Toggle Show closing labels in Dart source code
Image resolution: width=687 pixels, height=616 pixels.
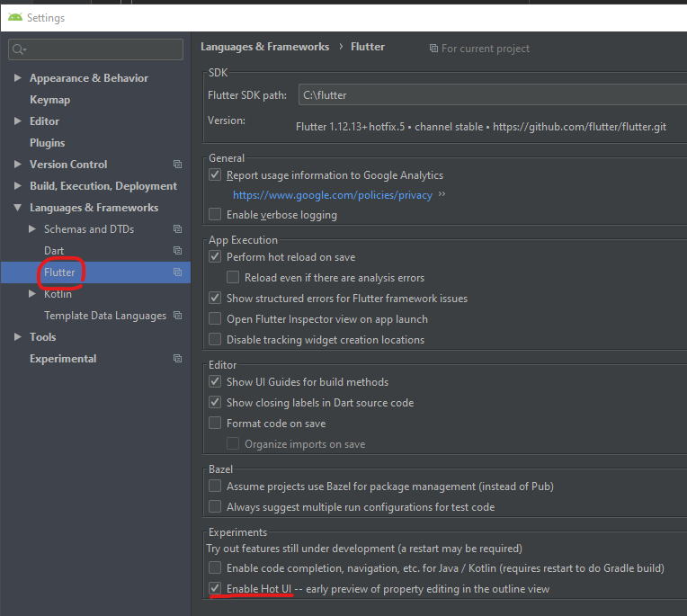(x=215, y=402)
